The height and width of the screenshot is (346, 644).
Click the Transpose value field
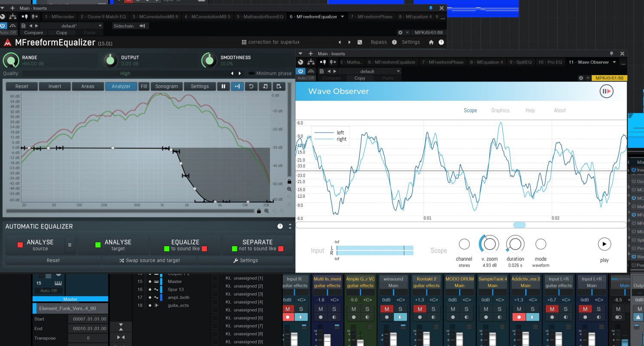(88, 338)
